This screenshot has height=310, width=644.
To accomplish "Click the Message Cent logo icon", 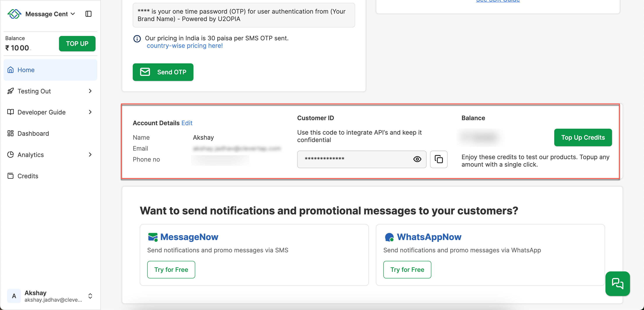I will (14, 14).
